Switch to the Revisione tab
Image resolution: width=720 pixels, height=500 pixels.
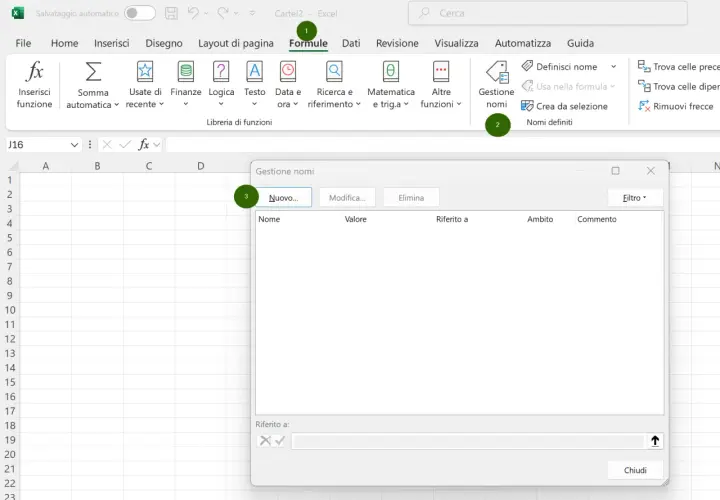[x=397, y=43]
